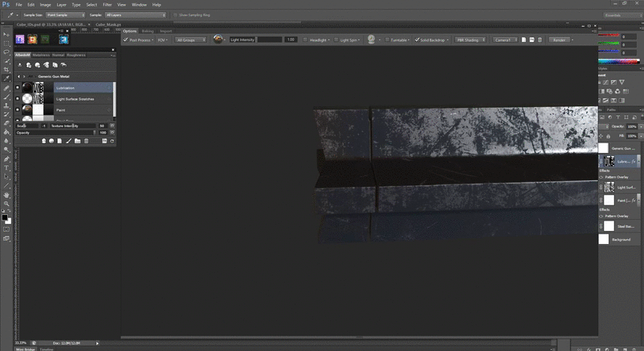Click the trash icon in material panel

86,141
